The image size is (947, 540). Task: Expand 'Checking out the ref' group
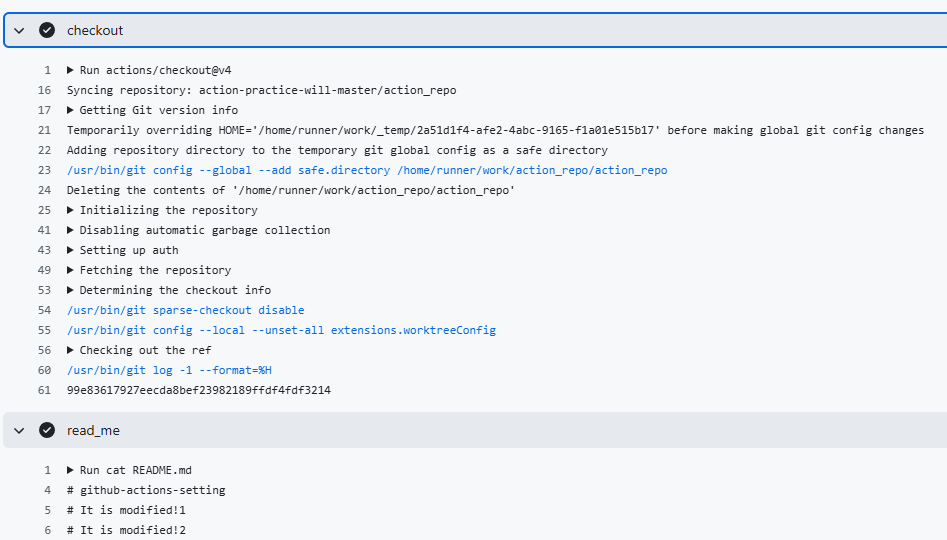pos(71,350)
